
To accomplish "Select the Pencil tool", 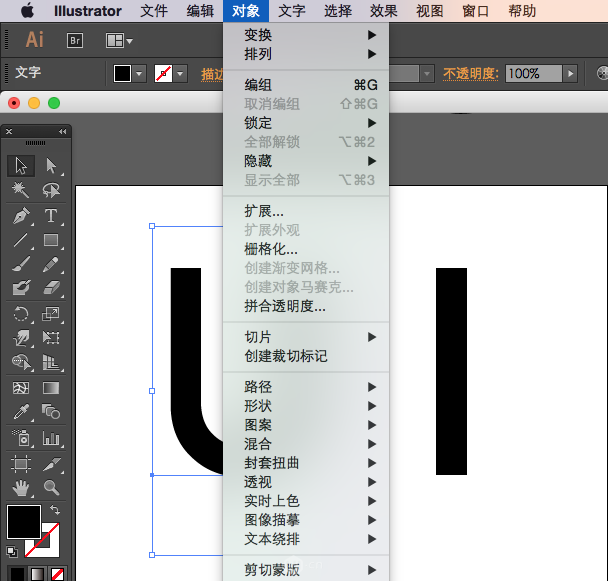I will 51,264.
